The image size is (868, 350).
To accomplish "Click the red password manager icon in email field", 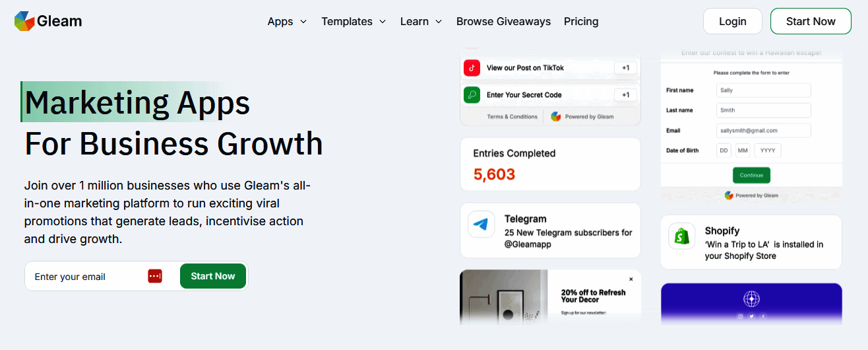I will [x=155, y=276].
